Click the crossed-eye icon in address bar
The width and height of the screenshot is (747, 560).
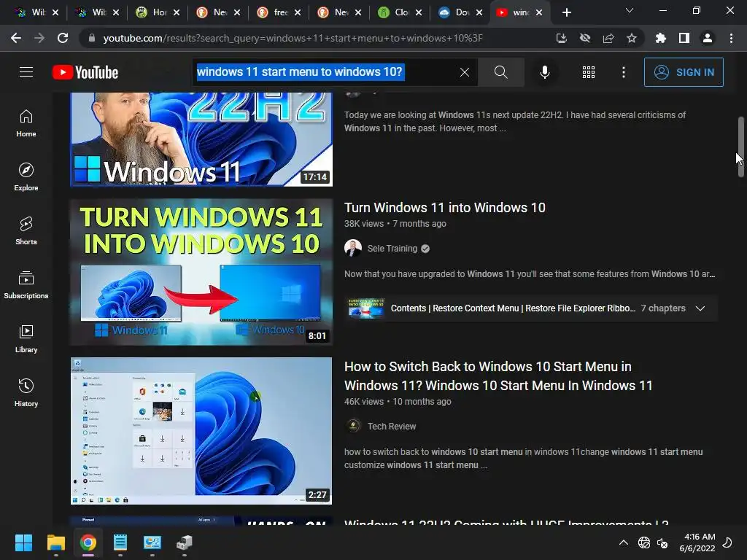pyautogui.click(x=585, y=38)
